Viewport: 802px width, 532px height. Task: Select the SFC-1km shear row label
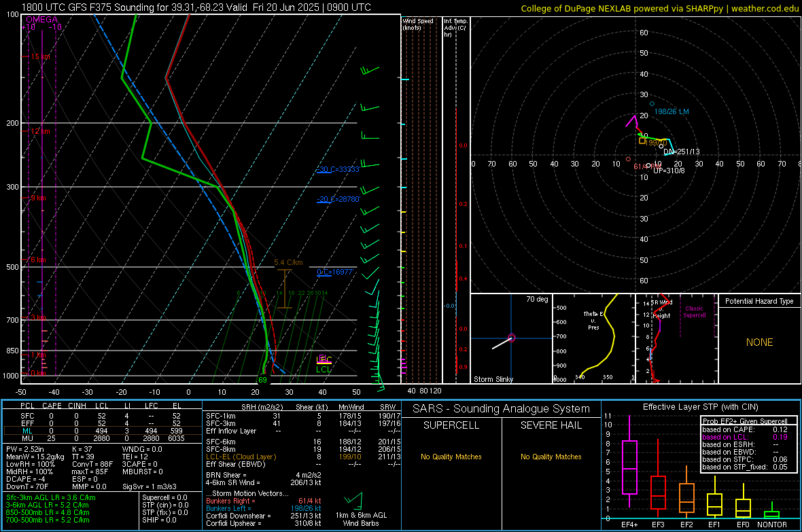coord(220,416)
